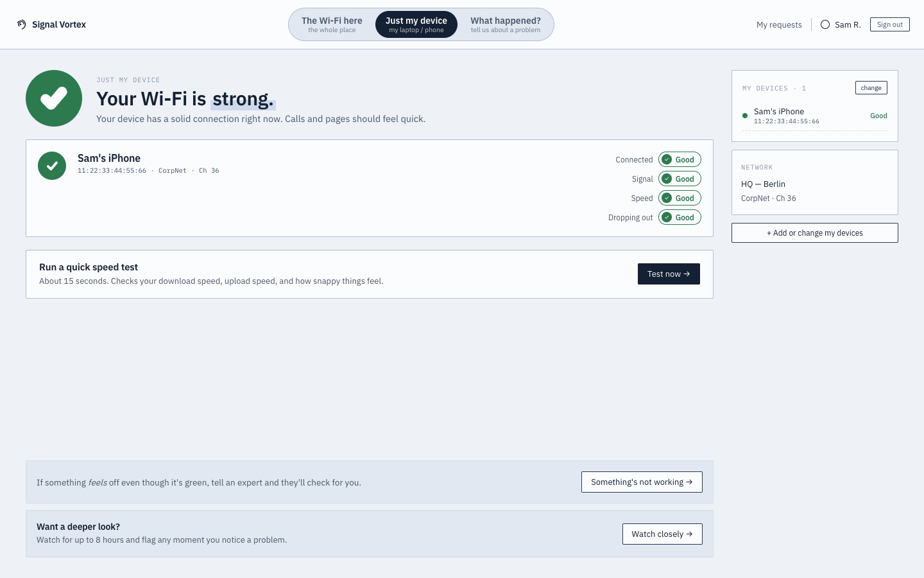The height and width of the screenshot is (578, 924).
Task: Switch to The Wi-Fi here tab
Action: click(332, 24)
